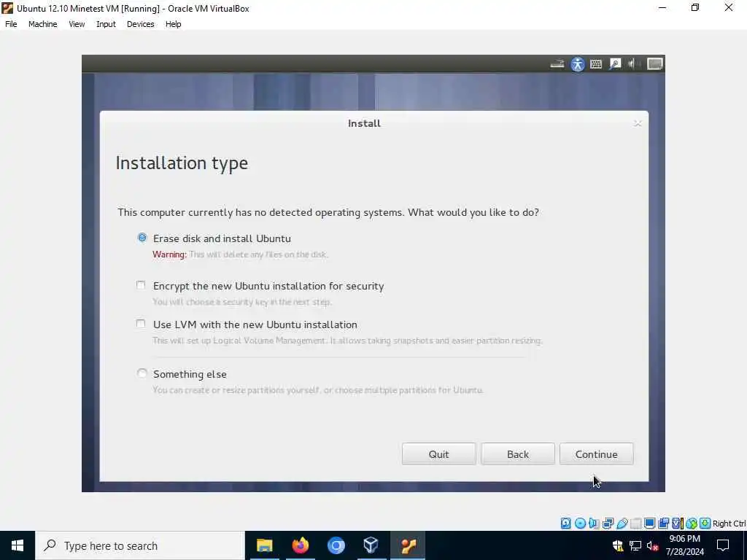Click the mouse integration status icon
This screenshot has height=560, width=747.
pyautogui.click(x=692, y=524)
